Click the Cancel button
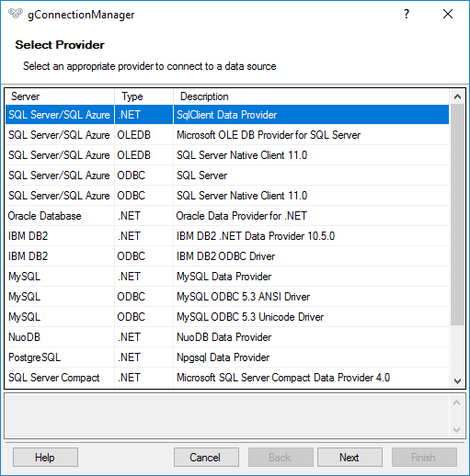This screenshot has height=476, width=470. (206, 458)
